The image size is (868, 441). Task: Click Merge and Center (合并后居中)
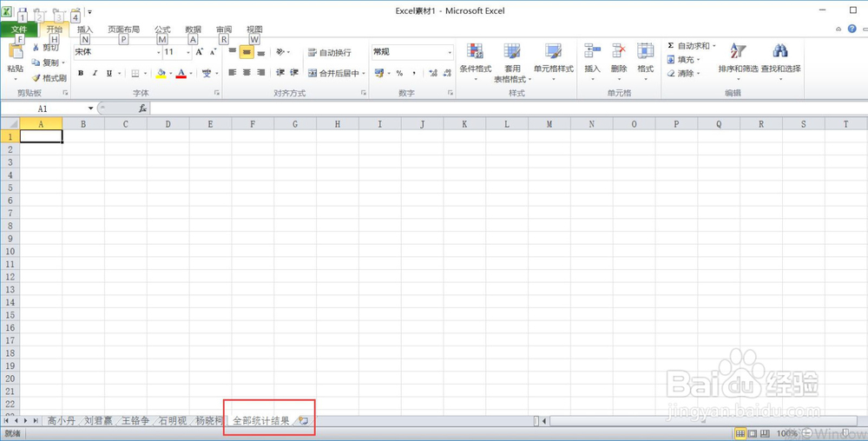pyautogui.click(x=333, y=73)
